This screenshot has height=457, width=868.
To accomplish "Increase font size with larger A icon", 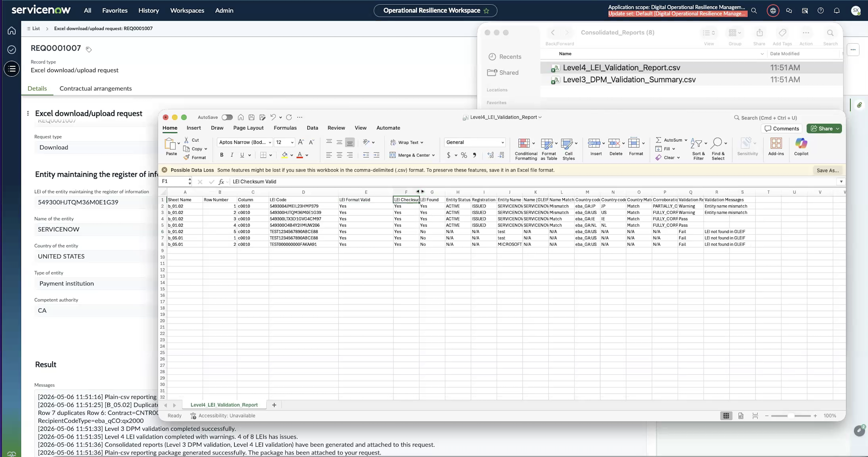I will point(301,142).
